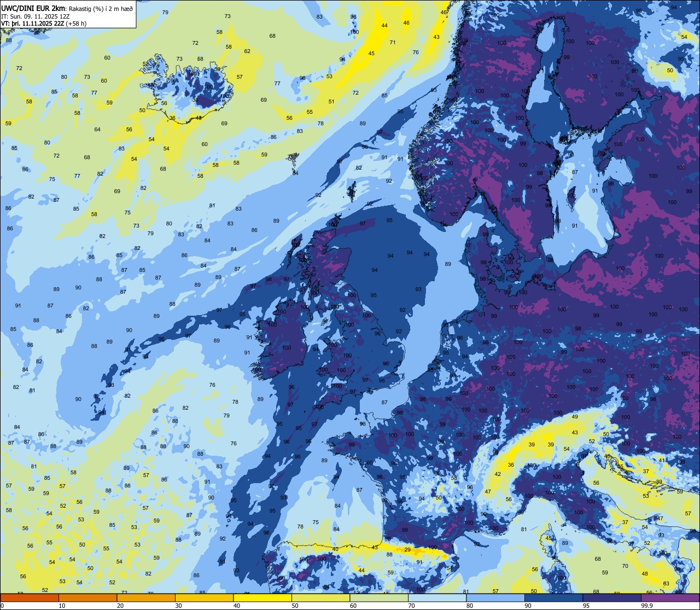Click the map title 'UWC/DINI EUR 2km'
The height and width of the screenshot is (610, 700).
33,8
